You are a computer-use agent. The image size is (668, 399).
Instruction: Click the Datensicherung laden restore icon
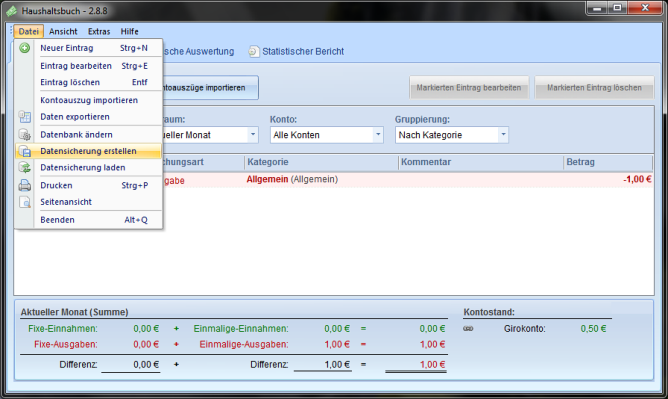click(25, 167)
